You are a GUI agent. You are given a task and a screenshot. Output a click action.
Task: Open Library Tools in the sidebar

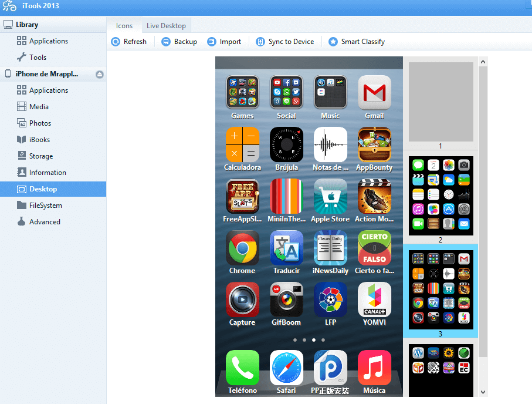(x=38, y=58)
